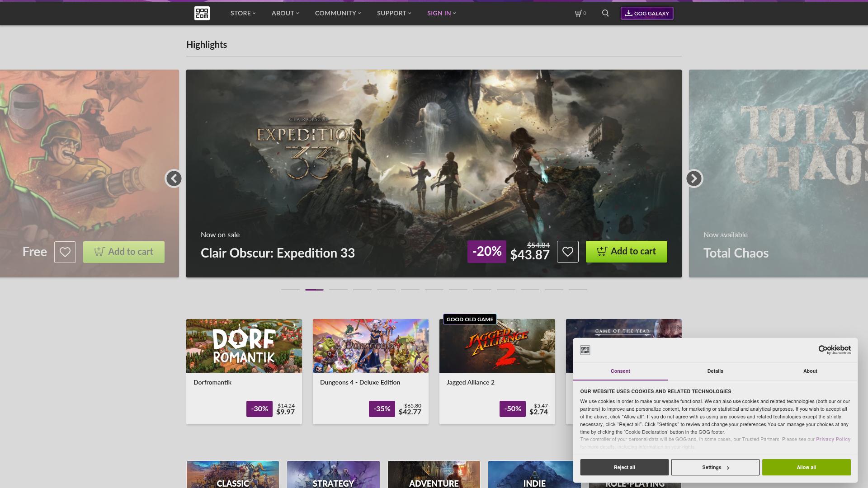This screenshot has height=488, width=868.
Task: Click the next carousel arrow
Action: (x=694, y=178)
